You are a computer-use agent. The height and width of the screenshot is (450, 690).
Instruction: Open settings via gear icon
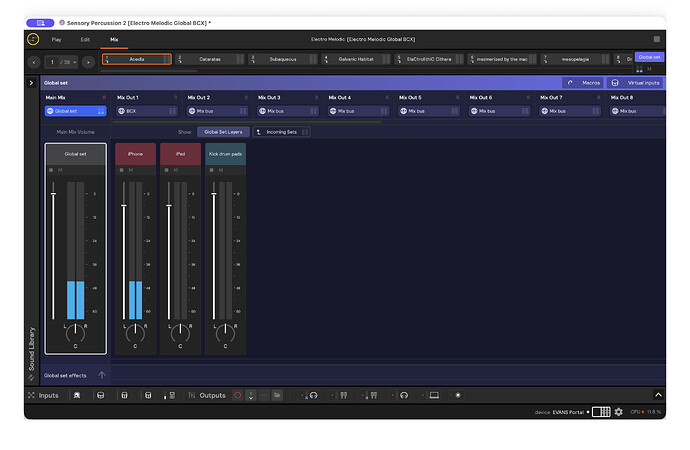[619, 412]
